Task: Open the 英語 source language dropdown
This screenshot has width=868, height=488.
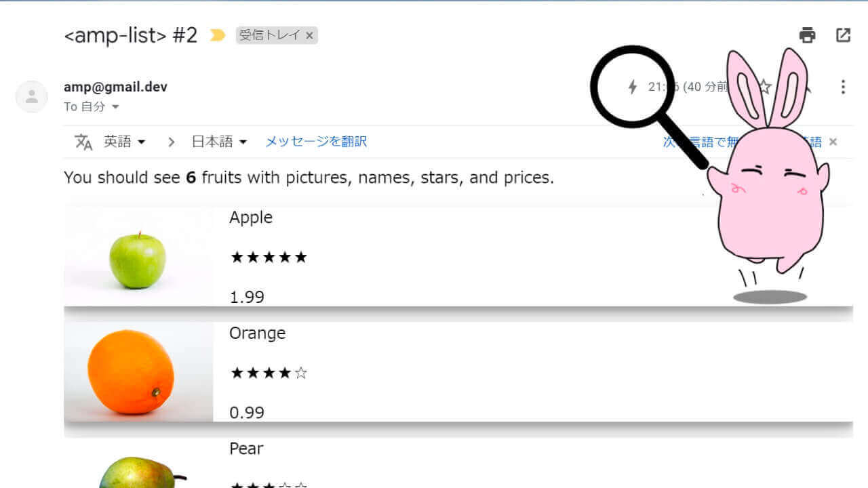Action: 125,142
